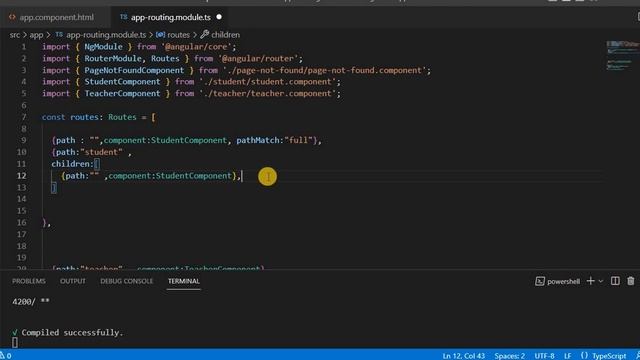Click line number 7 in gutter
The height and width of the screenshot is (360, 640).
(24, 117)
